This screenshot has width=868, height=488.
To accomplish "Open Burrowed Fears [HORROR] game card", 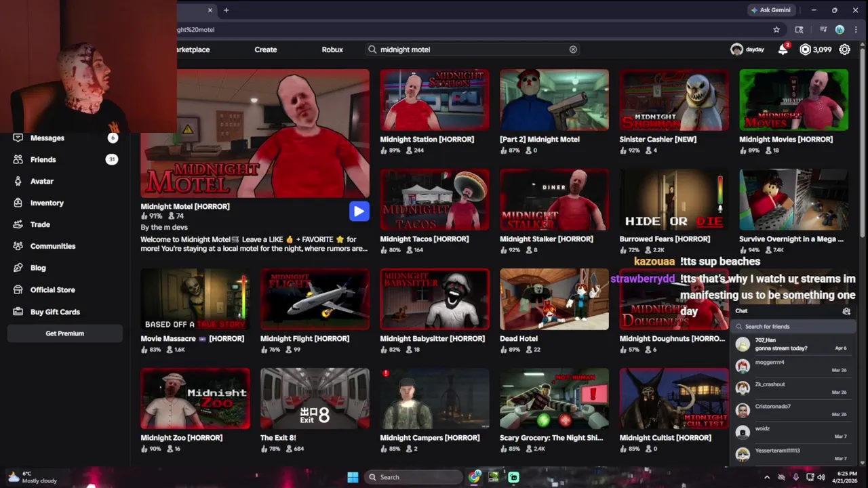I will (x=674, y=211).
